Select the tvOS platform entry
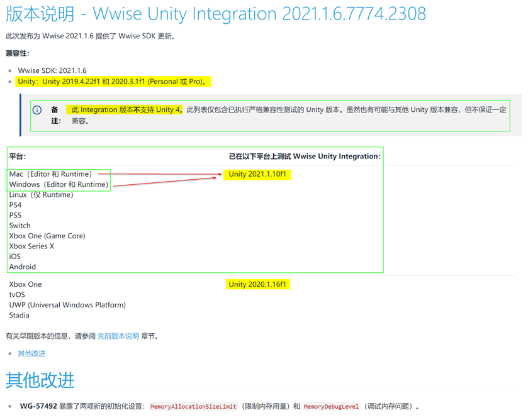This screenshot has height=420, width=528. click(16, 294)
